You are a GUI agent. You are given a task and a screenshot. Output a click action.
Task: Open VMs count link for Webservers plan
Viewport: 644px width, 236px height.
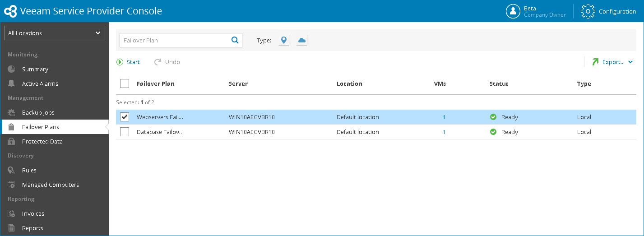pyautogui.click(x=444, y=117)
